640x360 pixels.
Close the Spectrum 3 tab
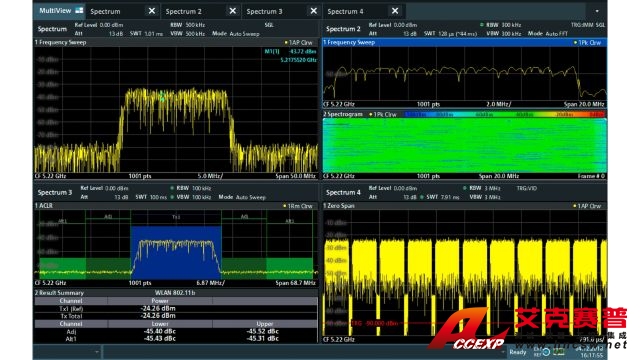pos(313,11)
